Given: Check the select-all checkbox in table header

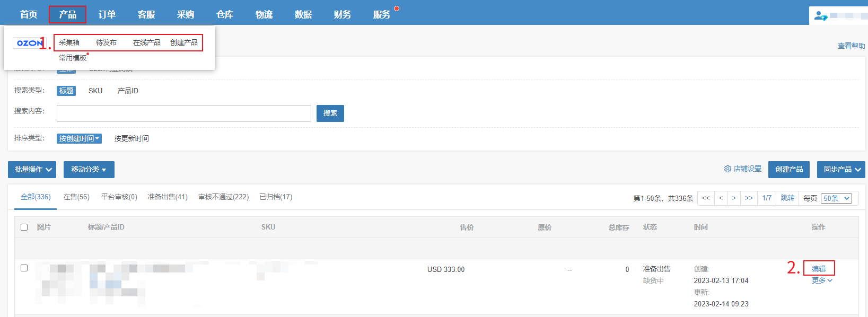Looking at the screenshot, I should [x=24, y=227].
